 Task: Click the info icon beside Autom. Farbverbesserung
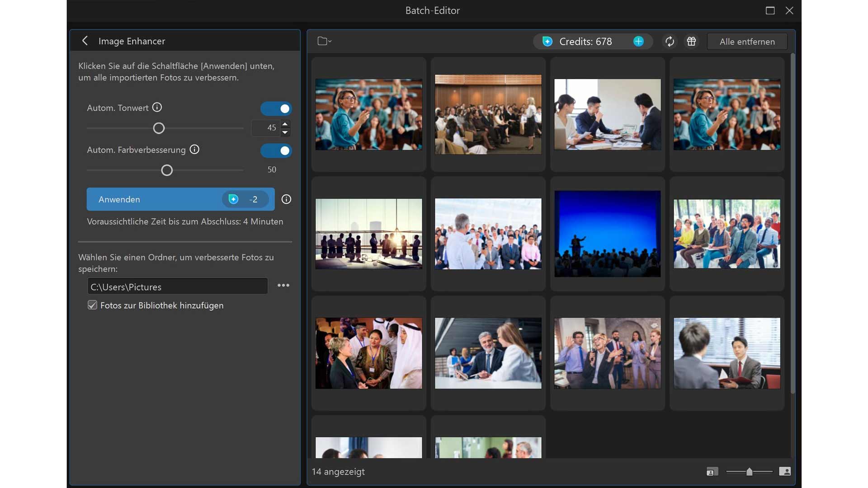[194, 150]
